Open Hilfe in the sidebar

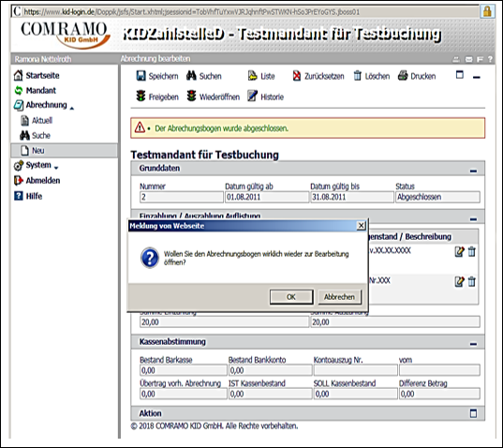28,196
